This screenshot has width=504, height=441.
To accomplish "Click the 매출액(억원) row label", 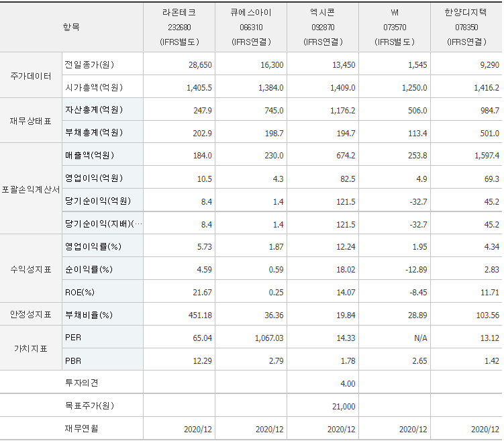I will tap(89, 155).
